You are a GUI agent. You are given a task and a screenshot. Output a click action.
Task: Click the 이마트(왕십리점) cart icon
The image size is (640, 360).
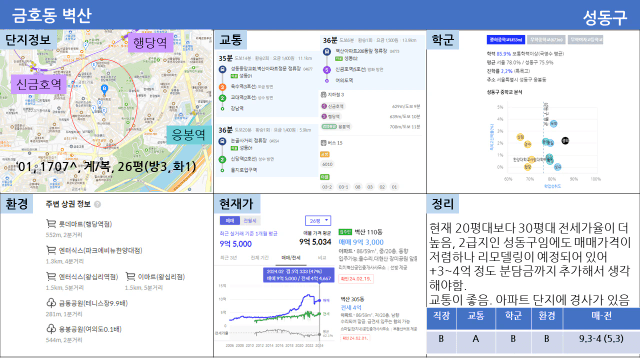pyautogui.click(x=130, y=276)
